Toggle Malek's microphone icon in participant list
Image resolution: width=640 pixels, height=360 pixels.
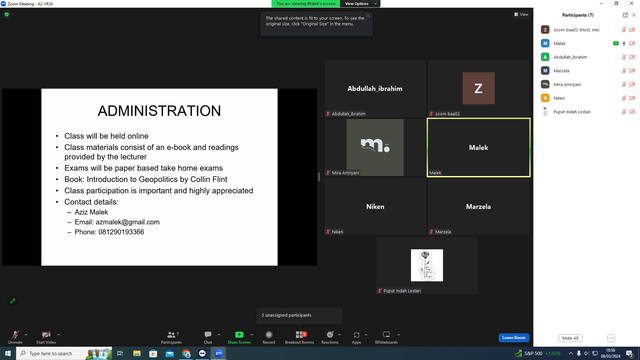click(624, 43)
